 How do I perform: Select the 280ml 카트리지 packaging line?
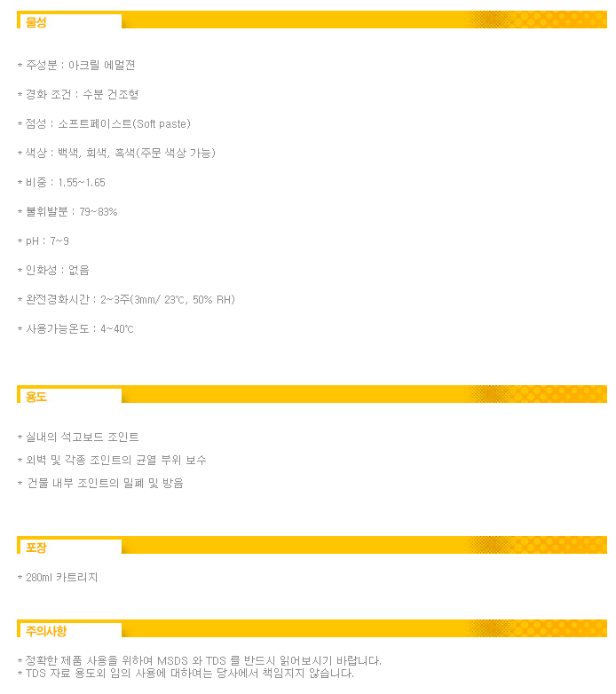click(58, 578)
